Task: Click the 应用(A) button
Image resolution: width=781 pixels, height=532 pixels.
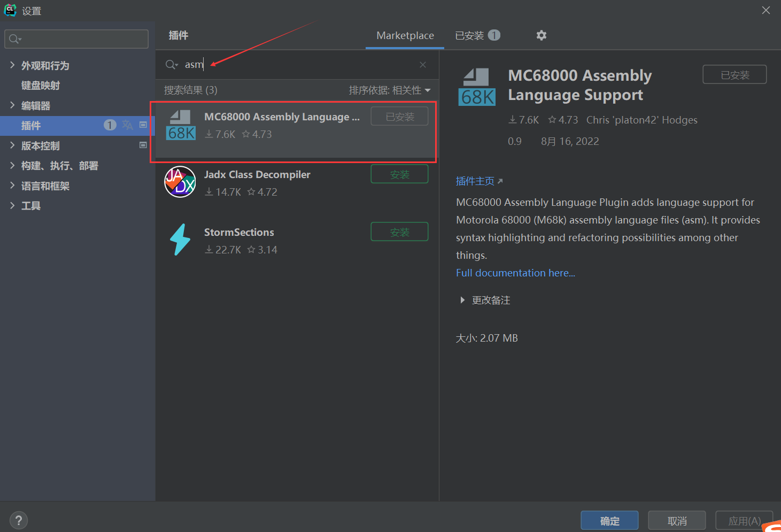Action: click(x=744, y=521)
